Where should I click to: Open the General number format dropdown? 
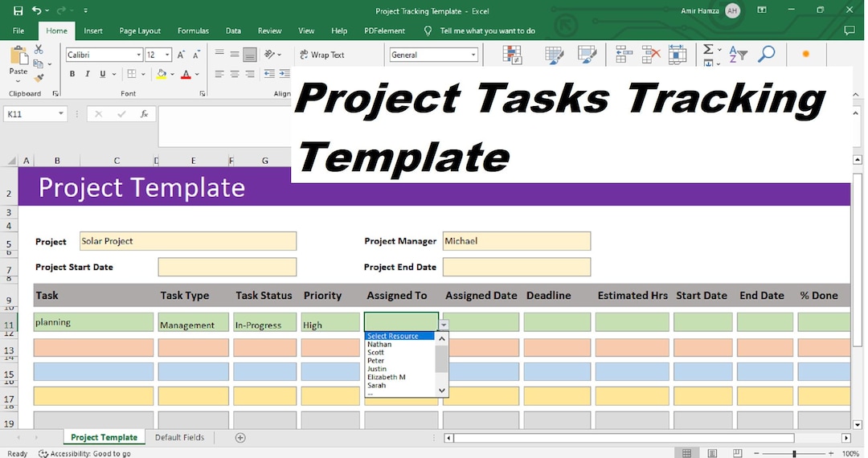(473, 55)
